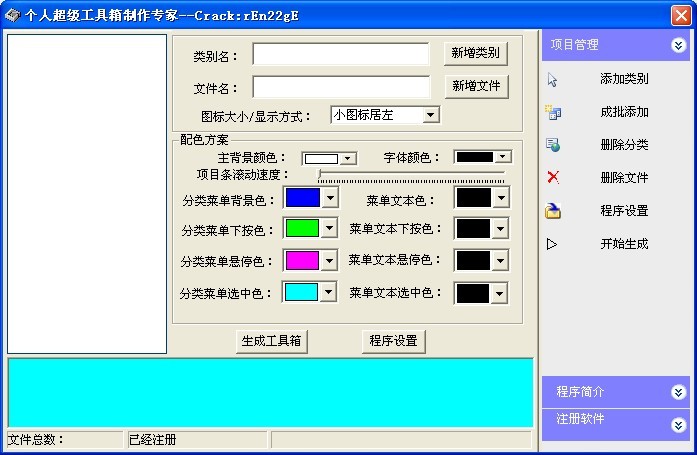This screenshot has width=697, height=455.
Task: Expand the 程序简介 panel chevron
Action: 678,392
